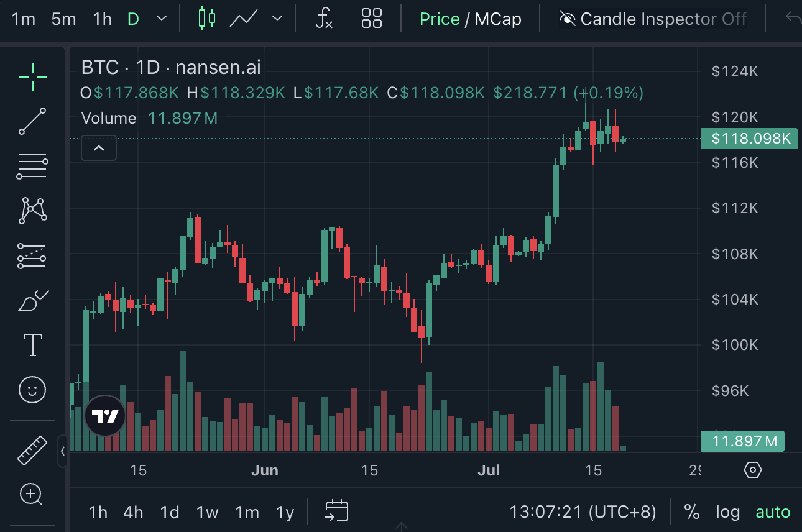802x532 pixels.
Task: Toggle percentage scale mode
Action: (692, 511)
